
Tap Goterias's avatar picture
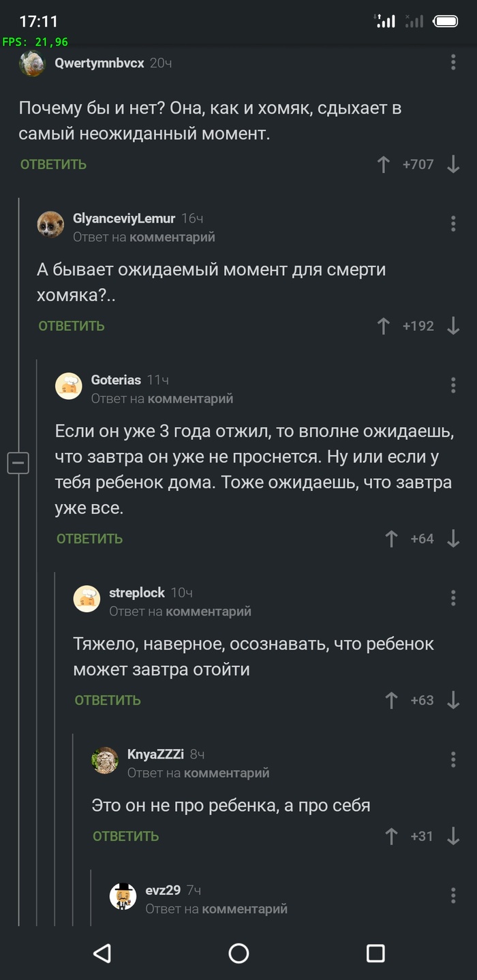69,386
